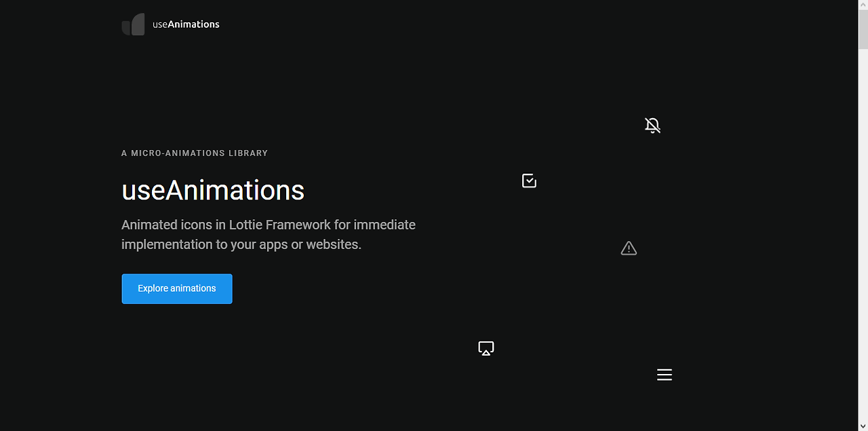Click the word implementation in description

pos(167,244)
